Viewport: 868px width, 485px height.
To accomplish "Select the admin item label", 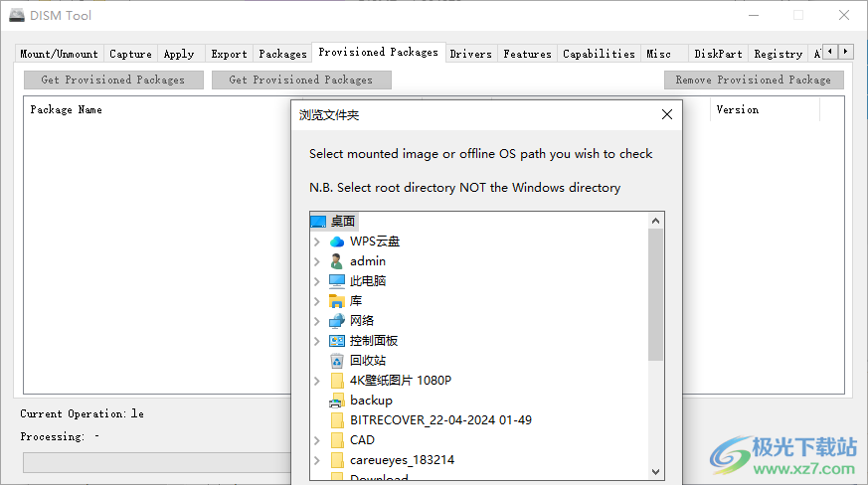I will (368, 261).
